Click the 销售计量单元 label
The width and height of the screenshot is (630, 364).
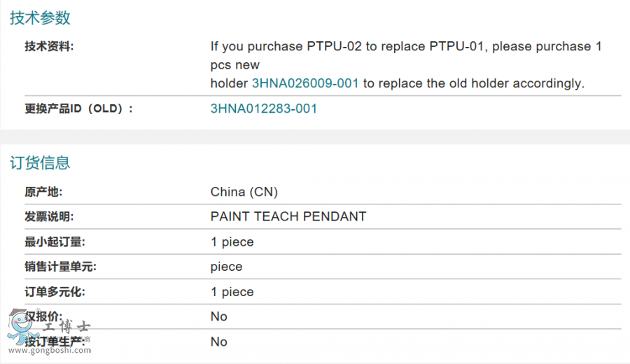60,267
